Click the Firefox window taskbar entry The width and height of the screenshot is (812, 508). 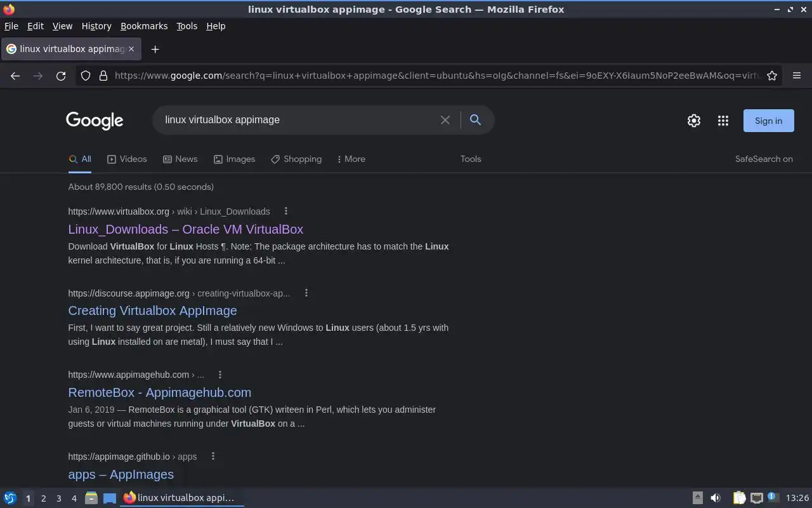[x=182, y=498]
